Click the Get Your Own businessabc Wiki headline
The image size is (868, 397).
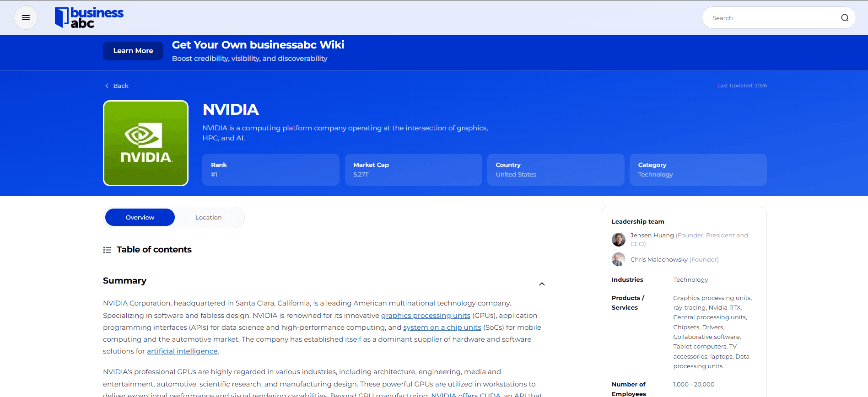click(x=258, y=45)
